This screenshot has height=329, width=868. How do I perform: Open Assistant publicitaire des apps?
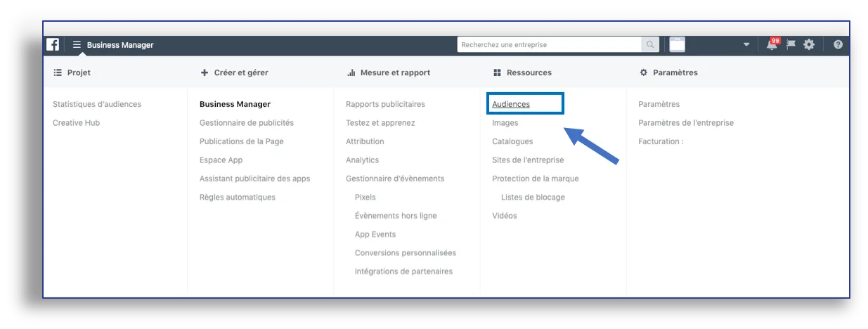[255, 179]
